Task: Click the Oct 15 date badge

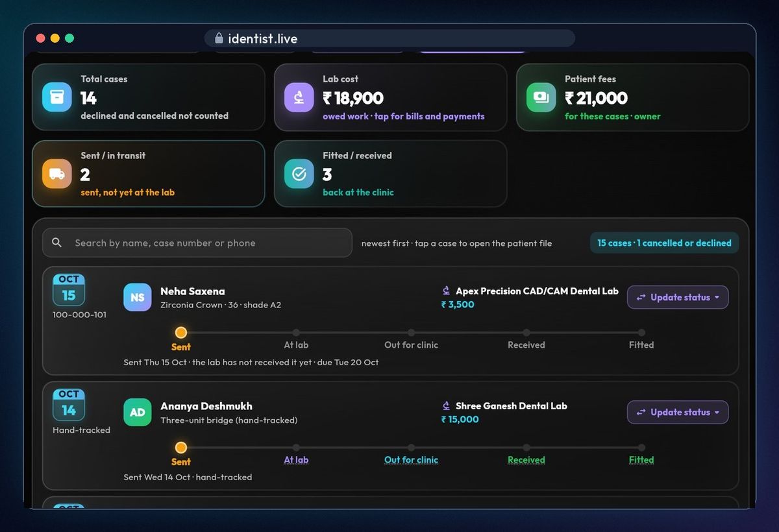Action: point(69,289)
